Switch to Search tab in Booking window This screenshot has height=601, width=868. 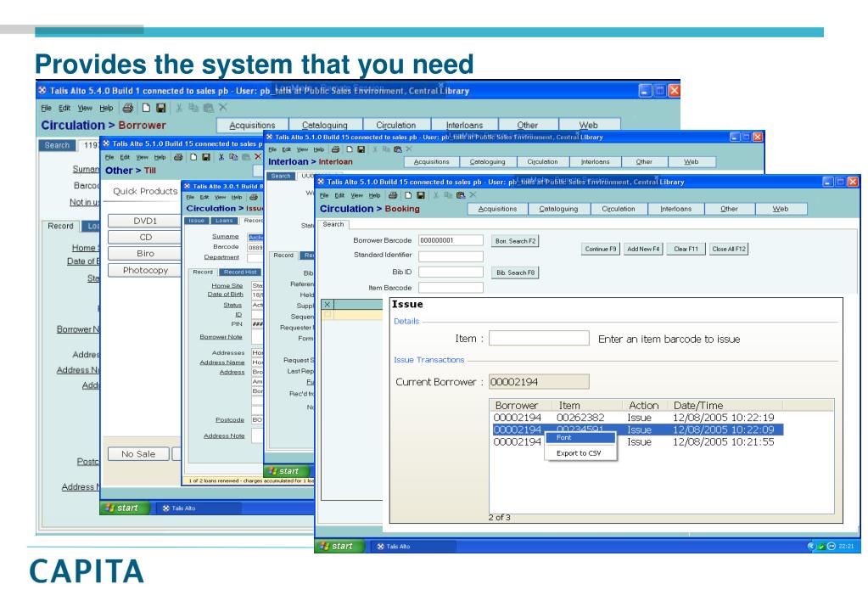[333, 224]
